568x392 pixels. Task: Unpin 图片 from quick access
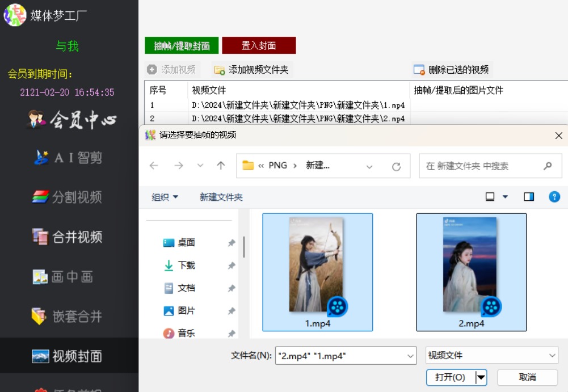[x=232, y=311]
